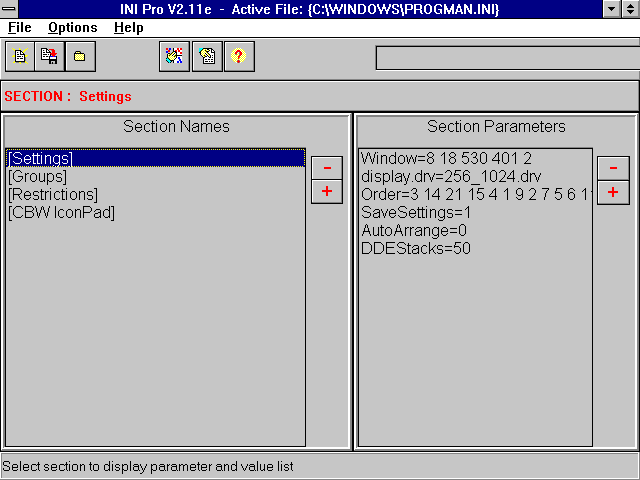Open the Help menu

tap(129, 28)
